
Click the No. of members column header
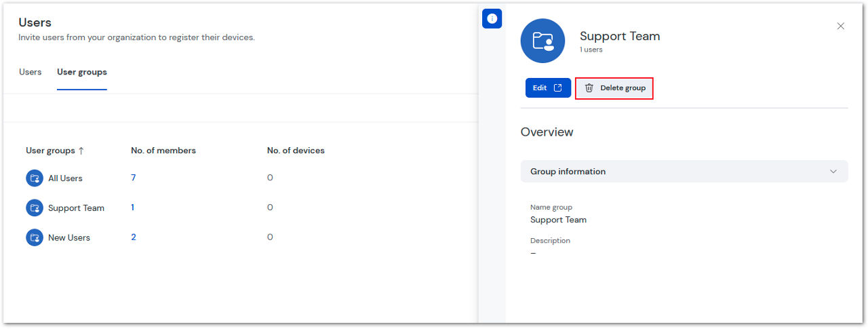point(163,151)
